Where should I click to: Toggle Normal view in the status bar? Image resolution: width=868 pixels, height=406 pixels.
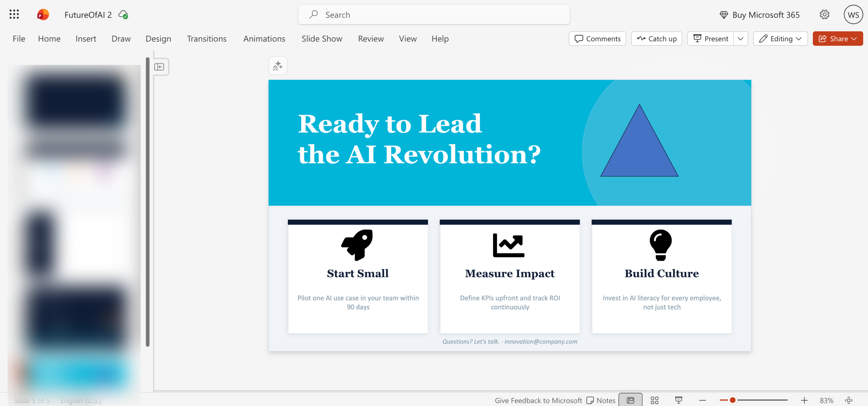630,400
